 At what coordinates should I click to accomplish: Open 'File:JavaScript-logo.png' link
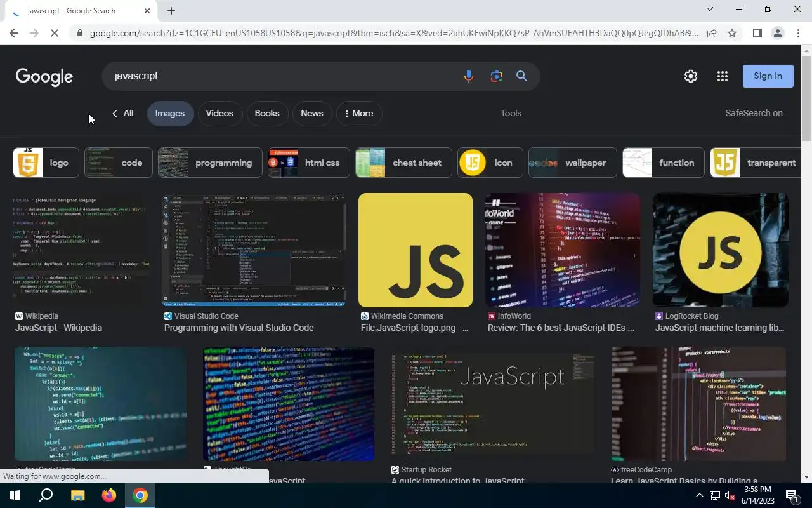pos(414,328)
